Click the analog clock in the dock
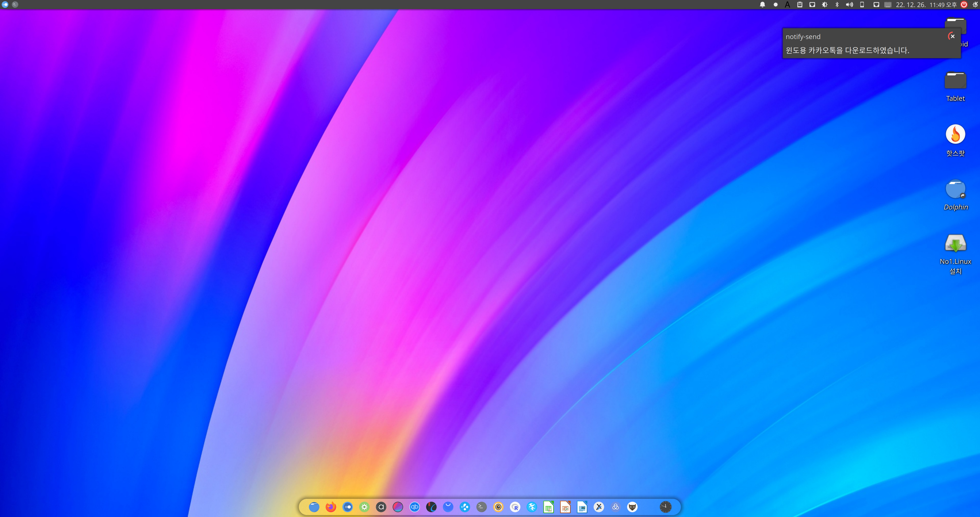This screenshot has height=517, width=980. pyautogui.click(x=665, y=507)
